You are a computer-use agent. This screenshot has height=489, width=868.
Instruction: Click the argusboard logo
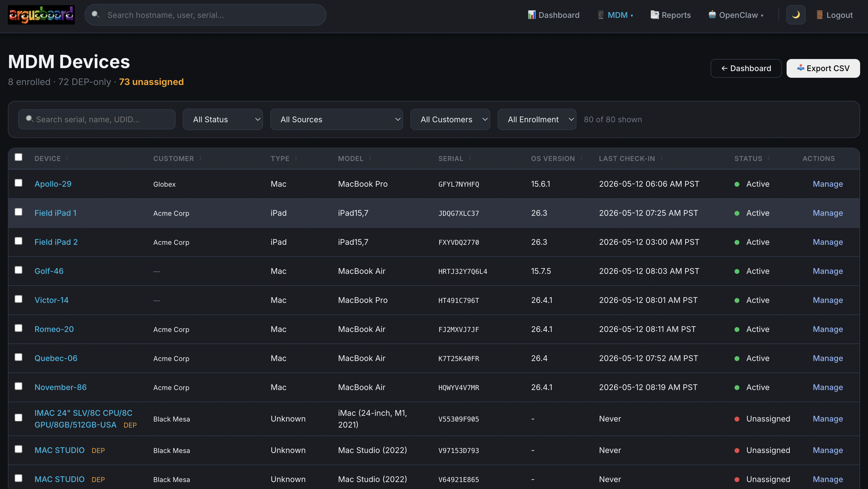(x=41, y=15)
